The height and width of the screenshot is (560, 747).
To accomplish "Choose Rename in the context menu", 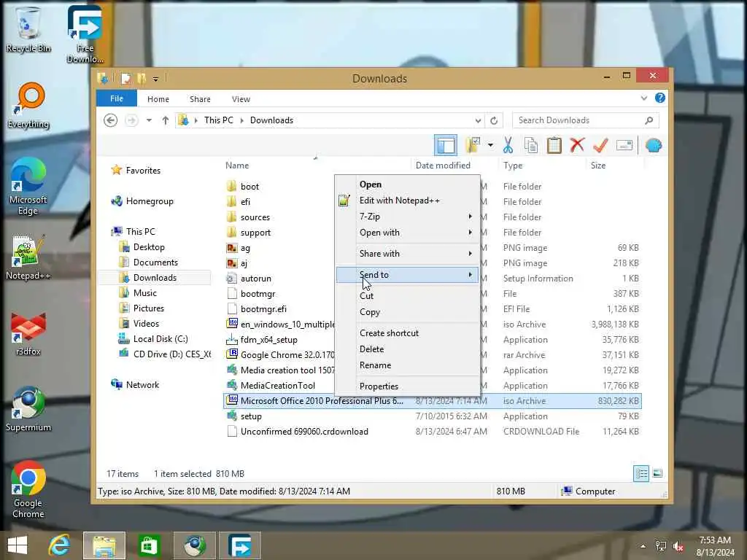I will (x=407, y=365).
